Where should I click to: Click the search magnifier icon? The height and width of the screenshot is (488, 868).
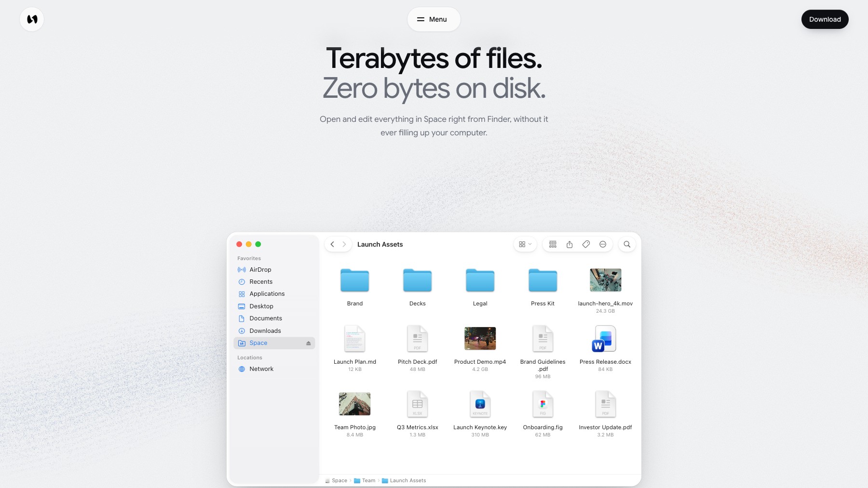point(627,244)
